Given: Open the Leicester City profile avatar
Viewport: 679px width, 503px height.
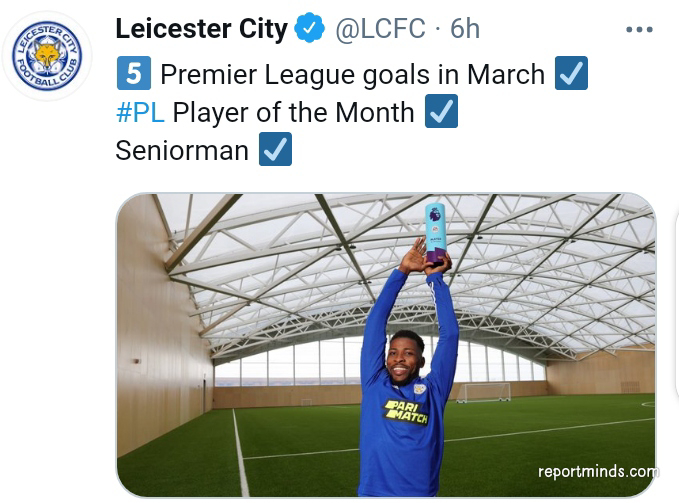Looking at the screenshot, I should pyautogui.click(x=47, y=55).
